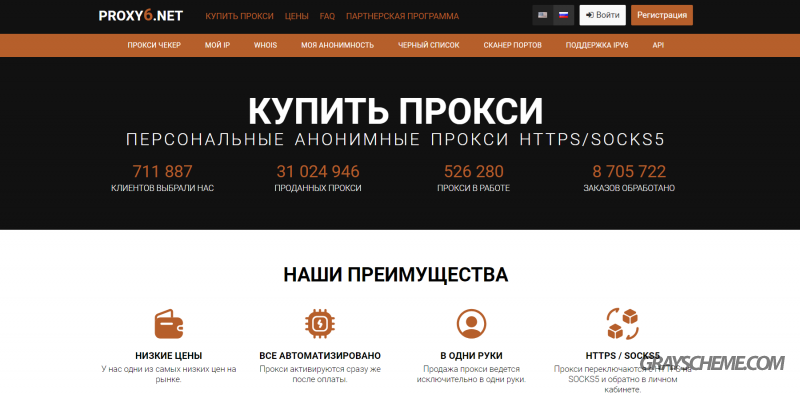Screen dimensions: 800x395
Task: Open the Цены page
Action: [x=296, y=16]
